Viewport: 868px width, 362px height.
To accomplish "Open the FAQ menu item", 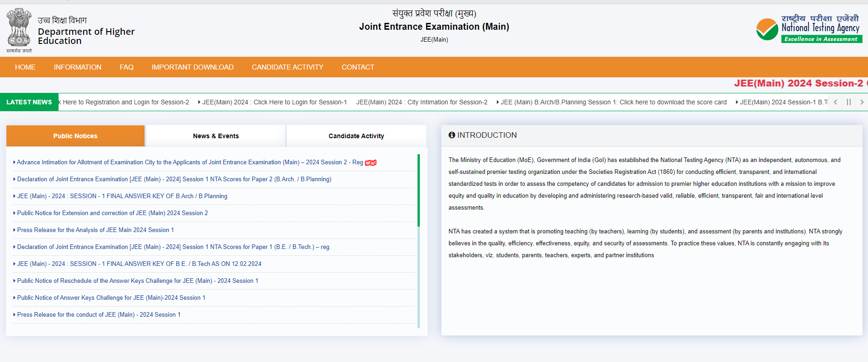I will coord(127,67).
